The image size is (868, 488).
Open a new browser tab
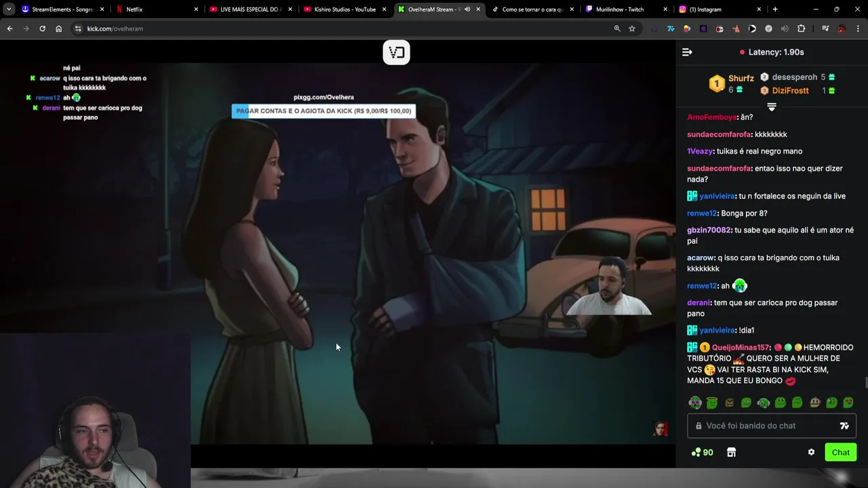775,9
